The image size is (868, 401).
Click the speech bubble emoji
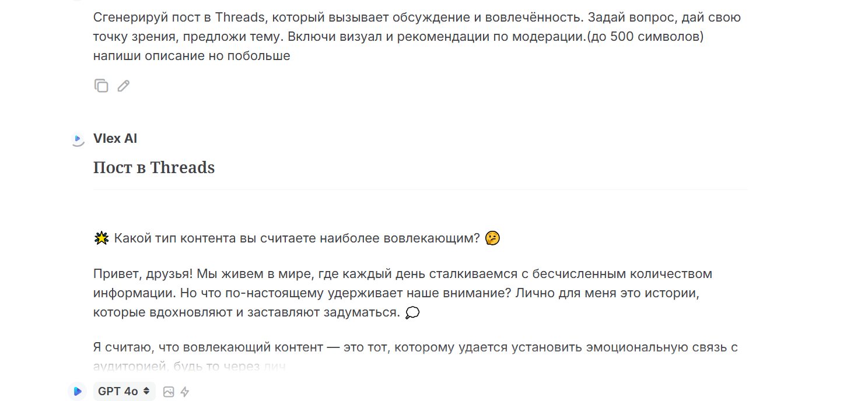tap(412, 313)
